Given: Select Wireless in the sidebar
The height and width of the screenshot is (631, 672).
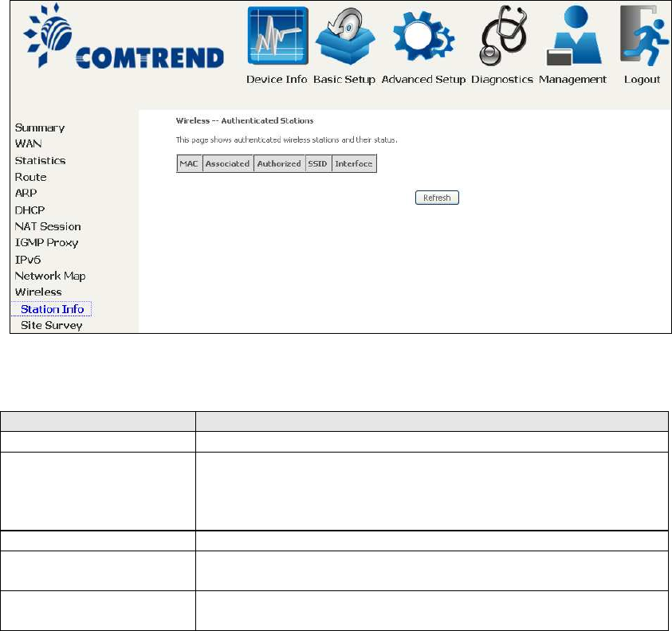Looking at the screenshot, I should [38, 292].
